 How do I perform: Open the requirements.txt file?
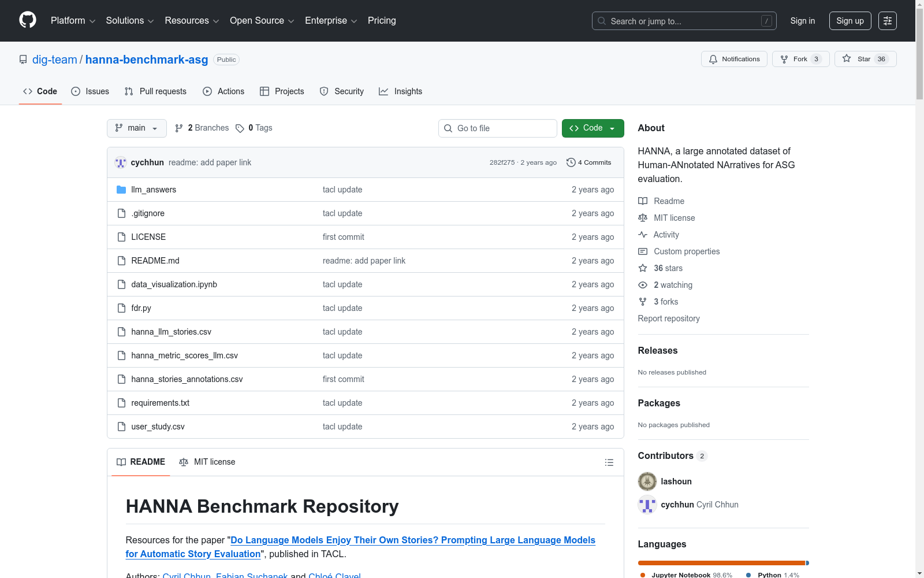pyautogui.click(x=160, y=403)
